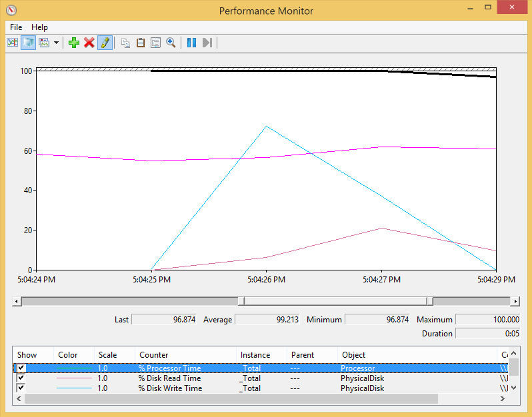Click the Paste Counter List icon
This screenshot has height=417, width=532.
pyautogui.click(x=141, y=43)
